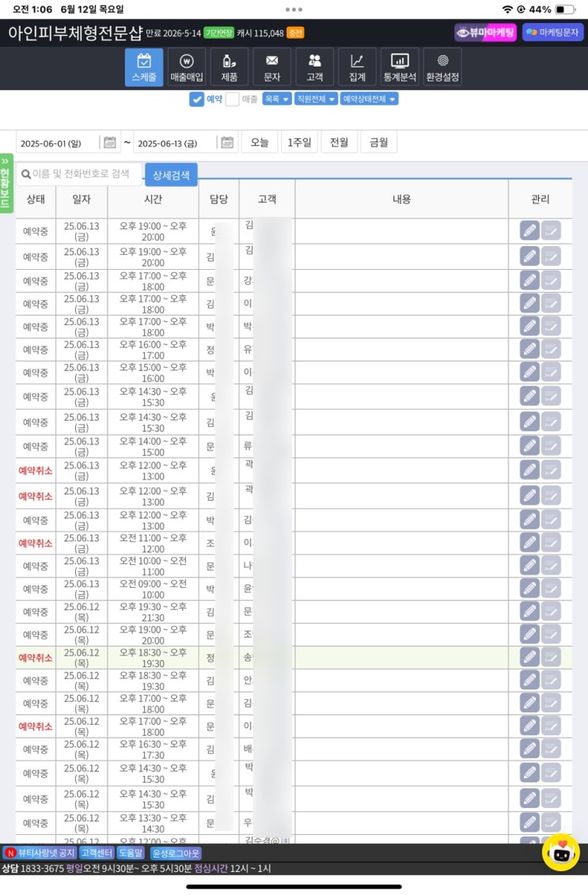588x895 pixels.
Task: Open the 마케팅문자 marketing message button
Action: (552, 32)
